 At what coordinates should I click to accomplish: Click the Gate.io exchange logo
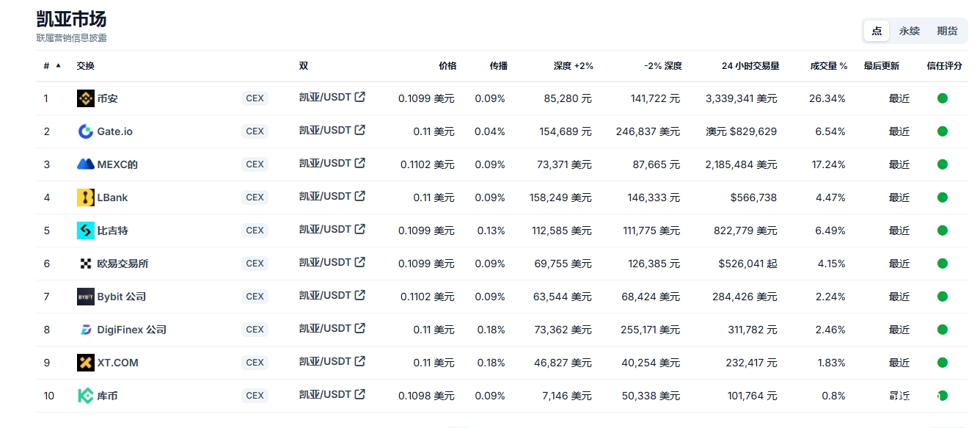point(86,131)
